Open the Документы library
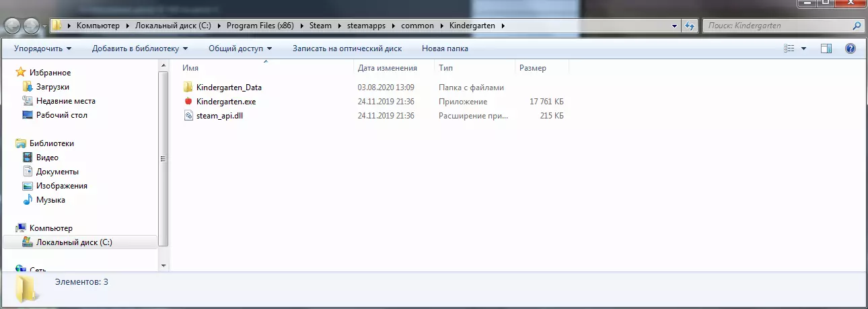868x309 pixels. pos(57,172)
